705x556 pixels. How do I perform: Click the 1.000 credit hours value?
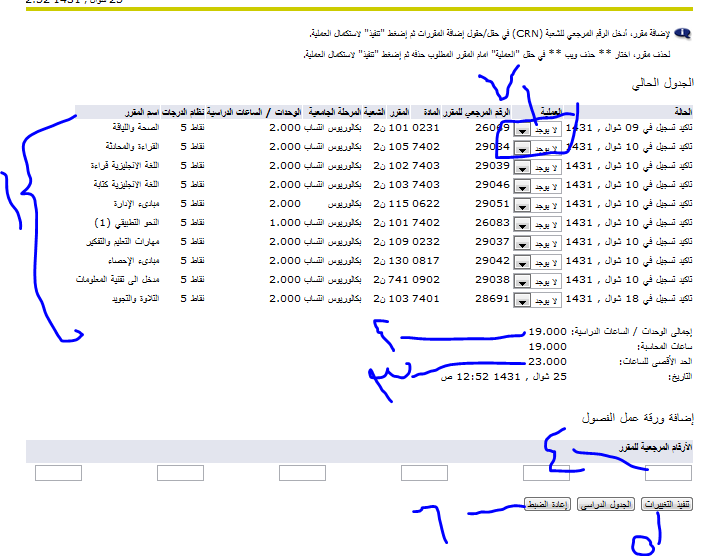(285, 222)
